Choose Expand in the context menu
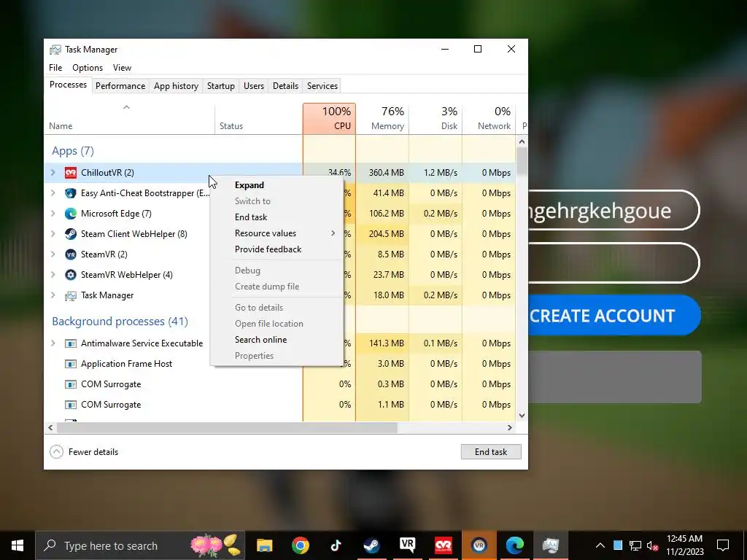Image resolution: width=747 pixels, height=560 pixels. [x=276, y=185]
